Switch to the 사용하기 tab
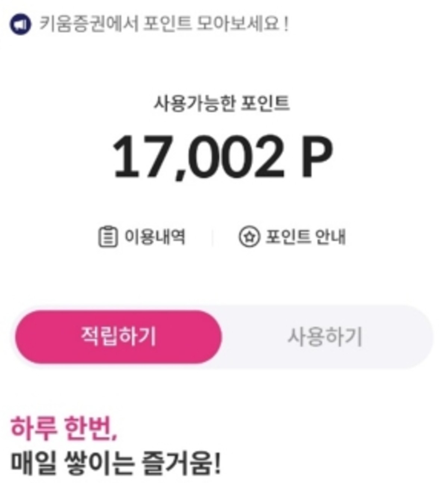448x483 pixels. pyautogui.click(x=324, y=337)
